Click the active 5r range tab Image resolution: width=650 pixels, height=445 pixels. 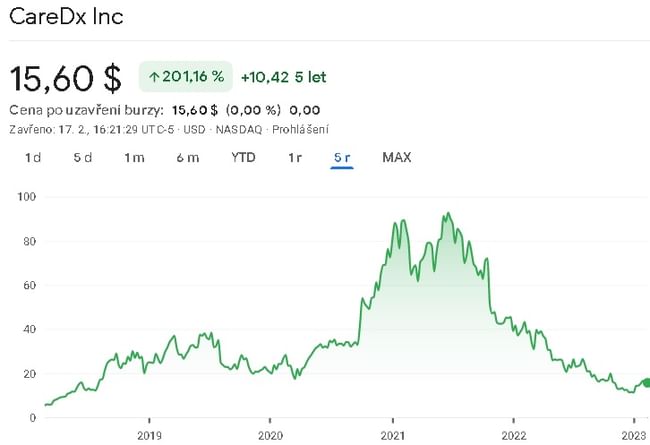pyautogui.click(x=342, y=157)
